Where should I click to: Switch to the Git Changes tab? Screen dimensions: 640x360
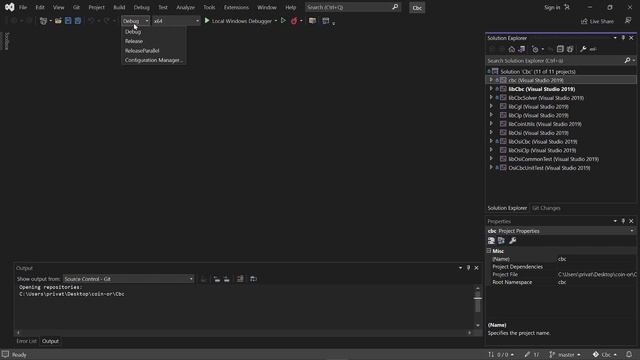coord(546,208)
